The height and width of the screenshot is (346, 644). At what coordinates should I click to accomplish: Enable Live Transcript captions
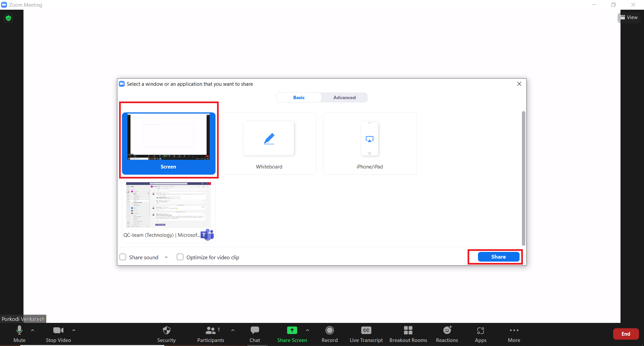pyautogui.click(x=366, y=334)
